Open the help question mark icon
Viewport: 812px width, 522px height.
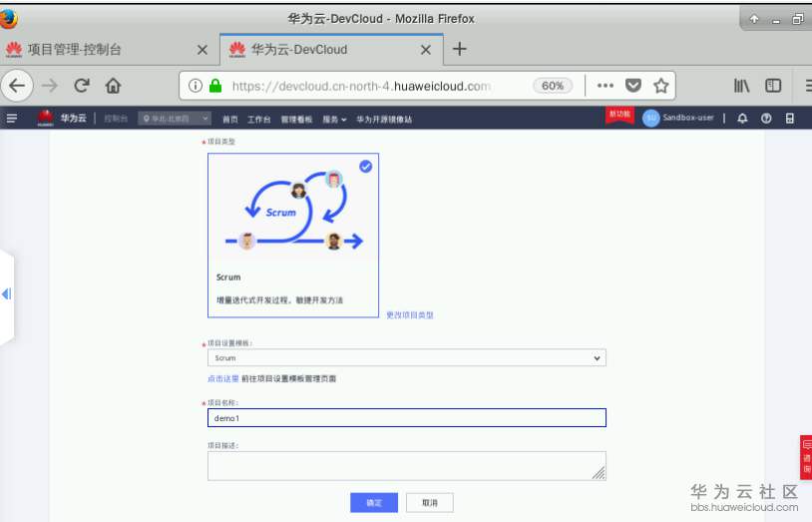(x=766, y=119)
